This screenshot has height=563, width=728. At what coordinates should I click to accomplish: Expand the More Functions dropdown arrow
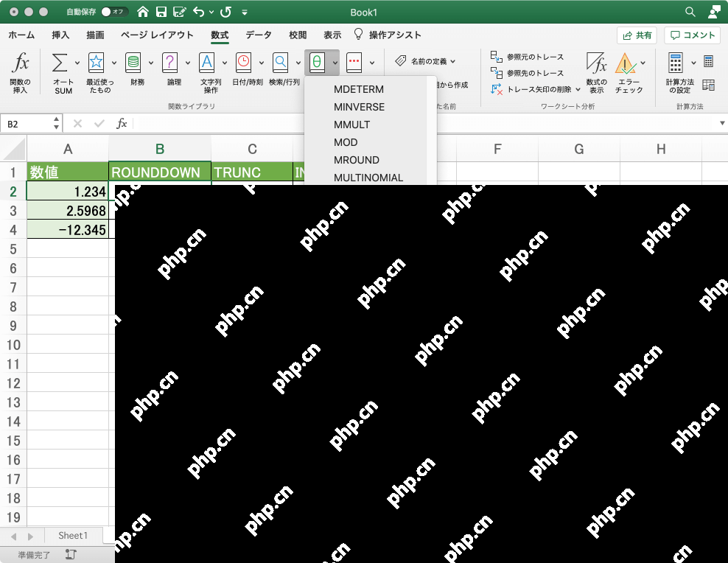pyautogui.click(x=372, y=63)
